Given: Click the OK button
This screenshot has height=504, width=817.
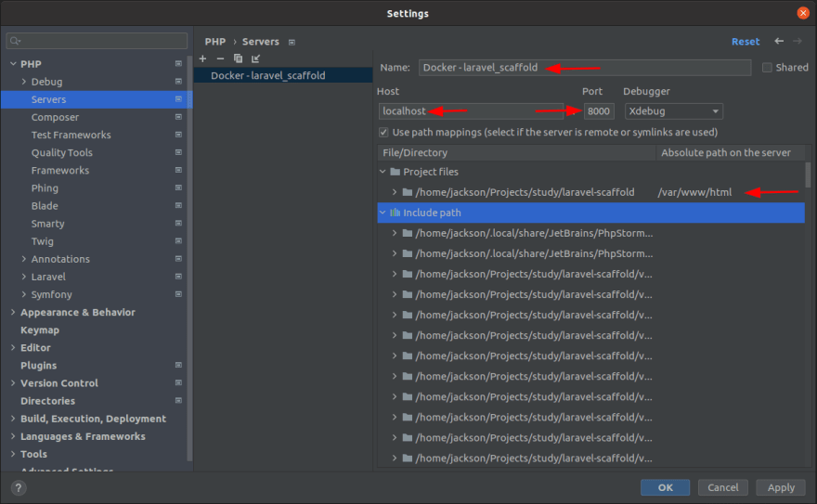Looking at the screenshot, I should click(665, 487).
